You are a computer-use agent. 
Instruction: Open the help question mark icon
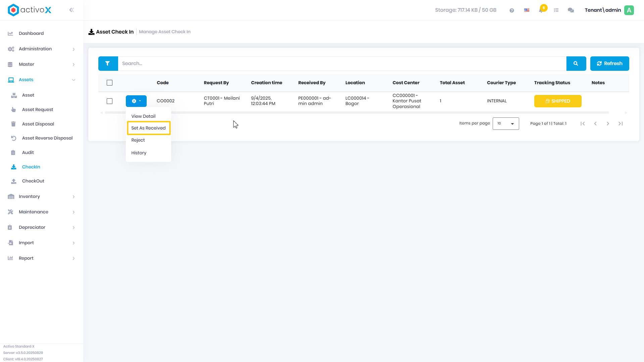click(x=511, y=10)
